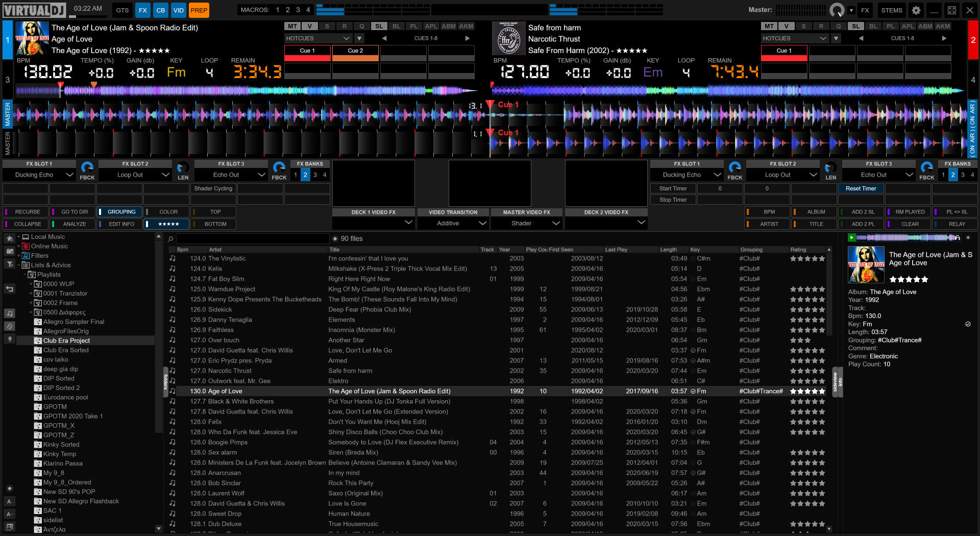
Task: Adjust deck 1 FX slot 1 FBCK knob
Action: (x=87, y=167)
